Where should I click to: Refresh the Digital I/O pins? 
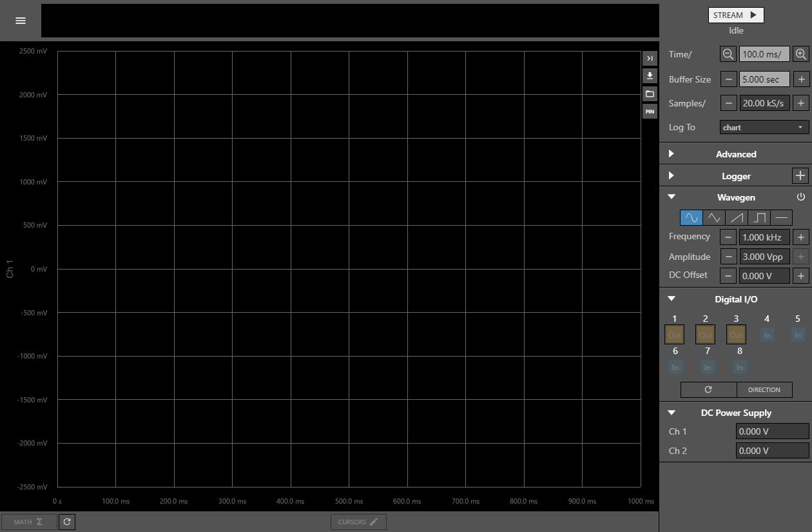708,389
